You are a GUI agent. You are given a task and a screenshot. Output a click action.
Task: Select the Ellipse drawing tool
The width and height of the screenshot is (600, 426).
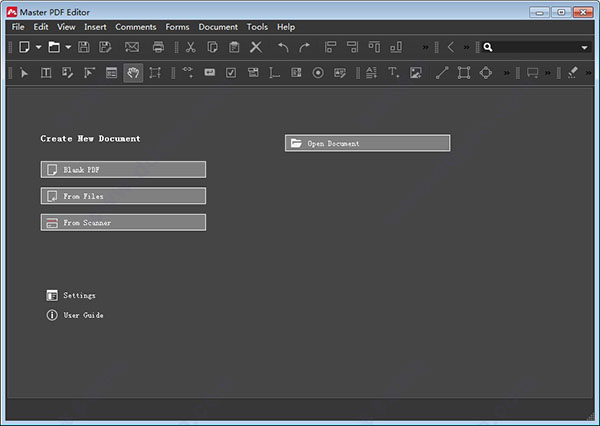coord(486,73)
